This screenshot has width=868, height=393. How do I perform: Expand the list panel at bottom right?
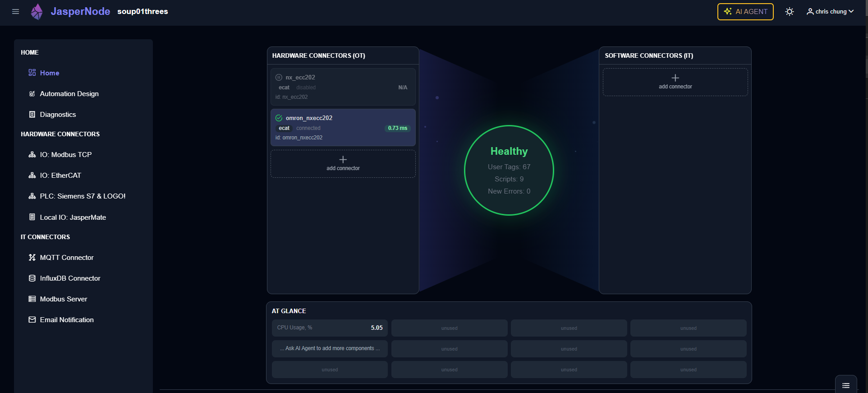[x=845, y=385]
